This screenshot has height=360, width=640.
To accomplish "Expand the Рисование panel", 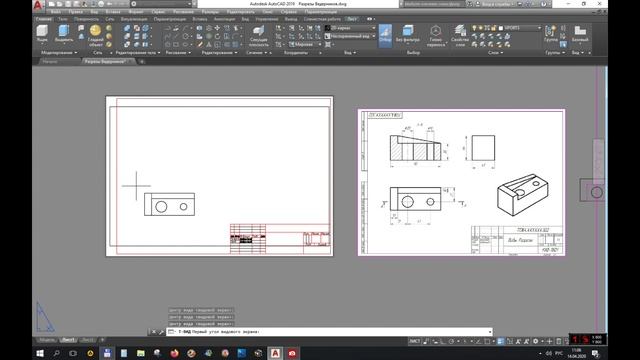I will click(x=178, y=53).
